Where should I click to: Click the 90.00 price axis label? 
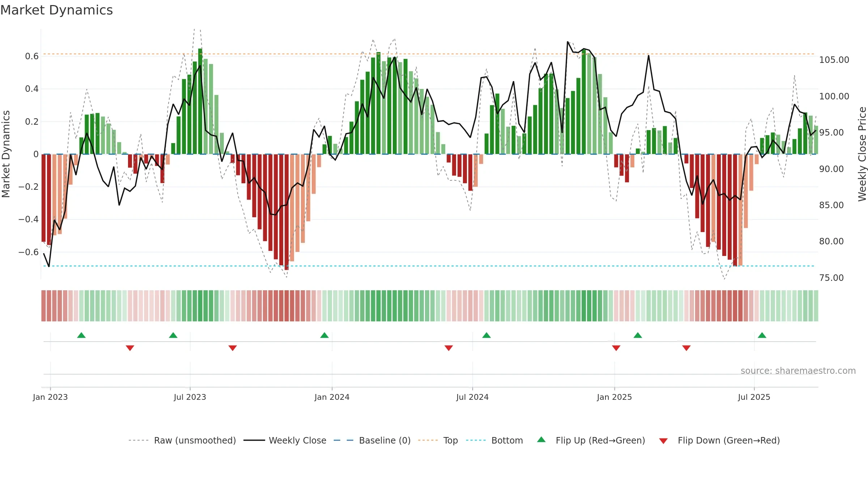point(831,169)
